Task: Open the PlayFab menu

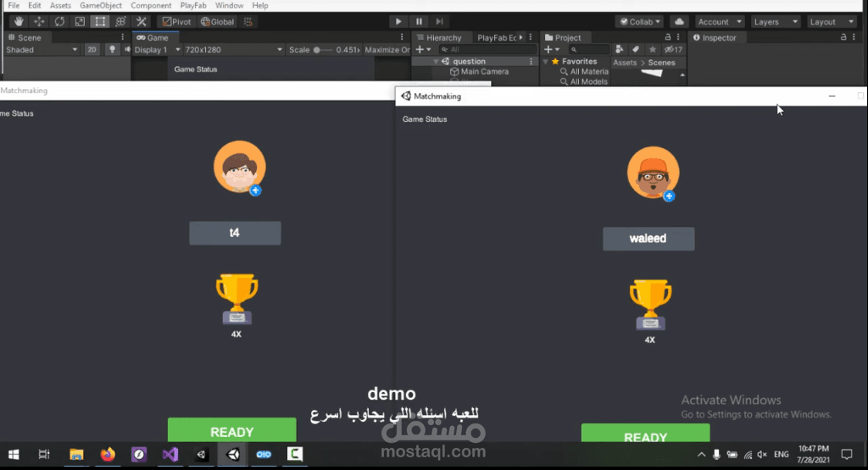Action: coord(193,6)
